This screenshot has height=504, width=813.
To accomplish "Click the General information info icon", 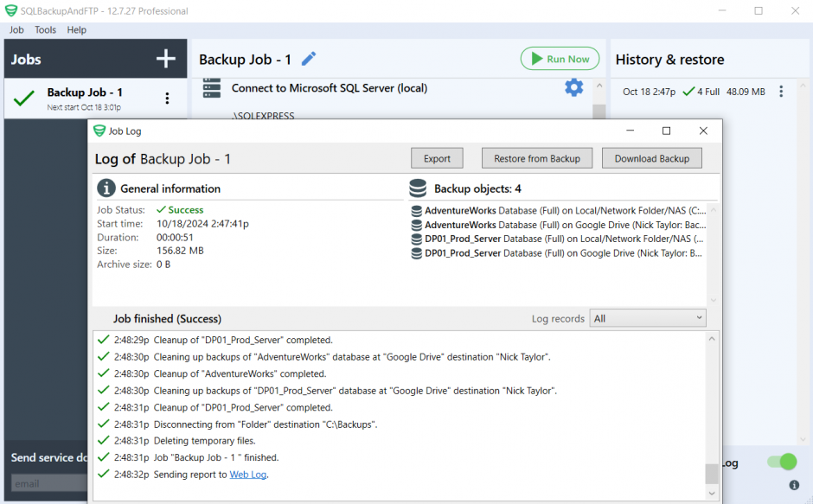I will tap(106, 188).
